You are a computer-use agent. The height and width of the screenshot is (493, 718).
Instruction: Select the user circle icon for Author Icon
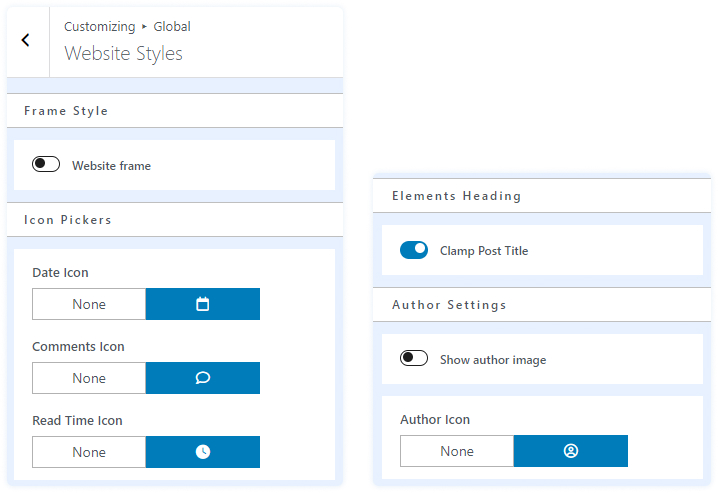pyautogui.click(x=571, y=451)
